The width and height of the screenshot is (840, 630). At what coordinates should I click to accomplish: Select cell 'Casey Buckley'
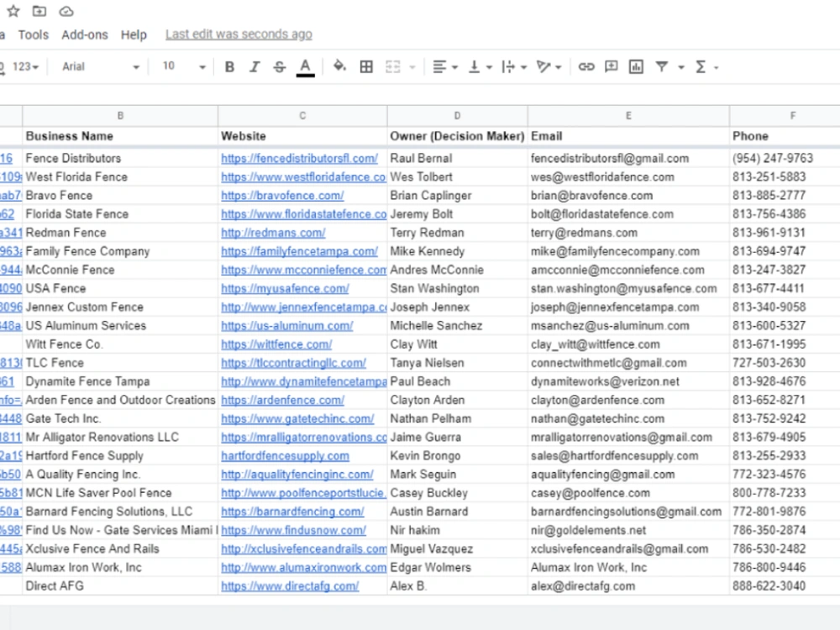(457, 493)
